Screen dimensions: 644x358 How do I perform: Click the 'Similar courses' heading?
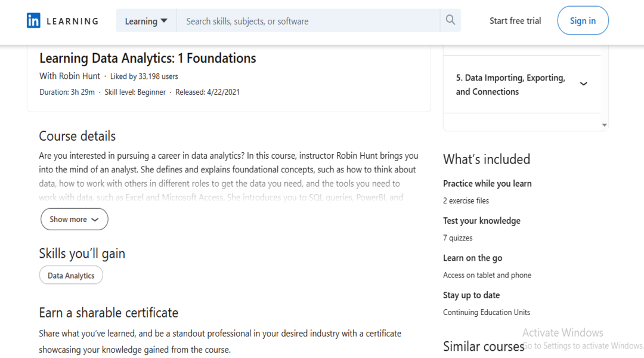click(x=484, y=347)
